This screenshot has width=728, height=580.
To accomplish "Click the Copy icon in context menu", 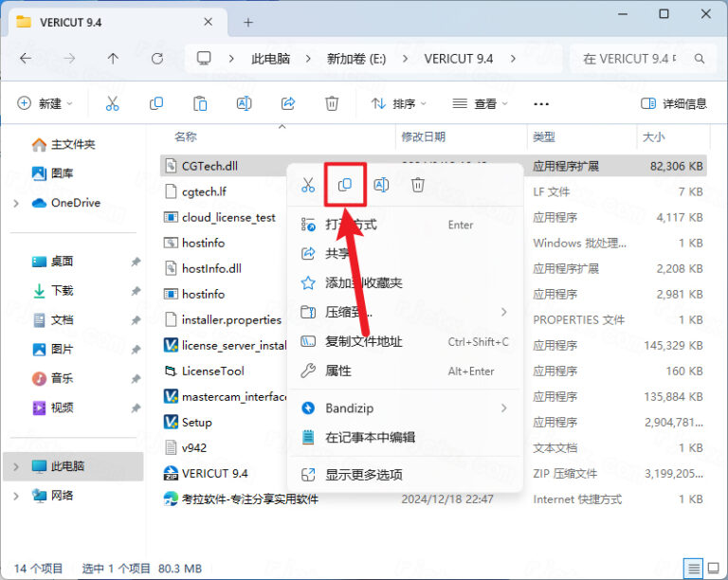I will click(345, 185).
